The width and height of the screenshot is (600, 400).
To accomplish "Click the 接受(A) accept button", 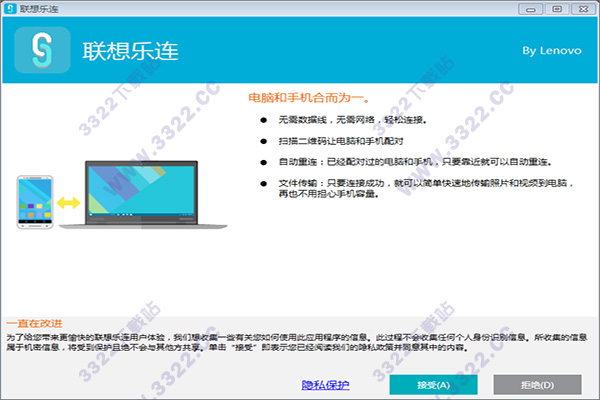I will pos(433,385).
